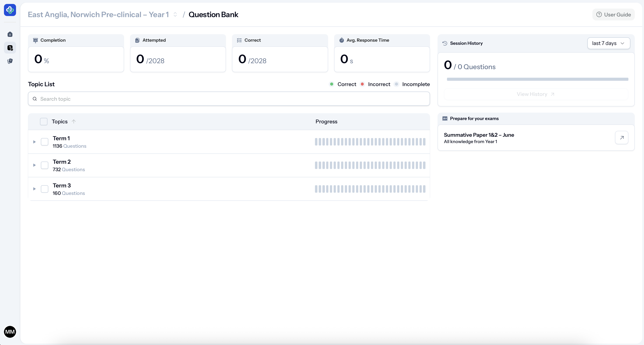Click the MM user avatar
This screenshot has width=644, height=345.
tap(10, 332)
